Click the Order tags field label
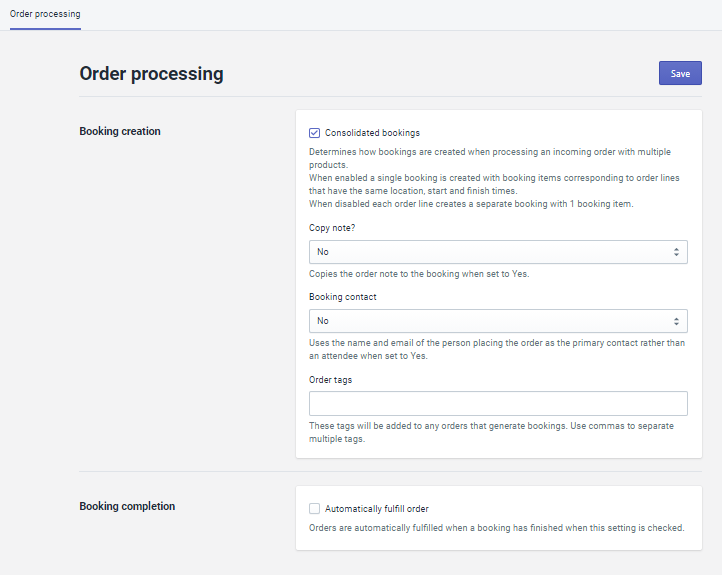 pos(330,379)
